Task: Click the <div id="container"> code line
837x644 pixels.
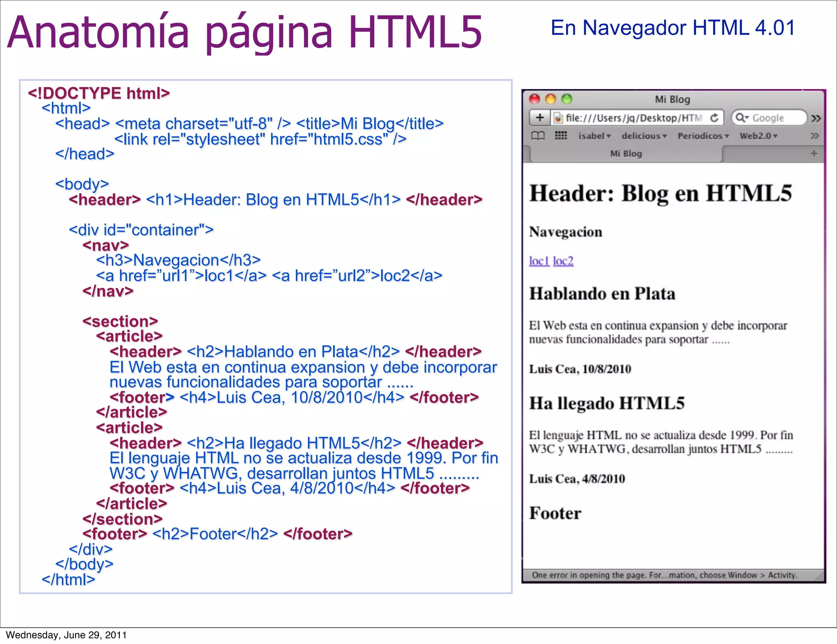Action: coord(141,230)
